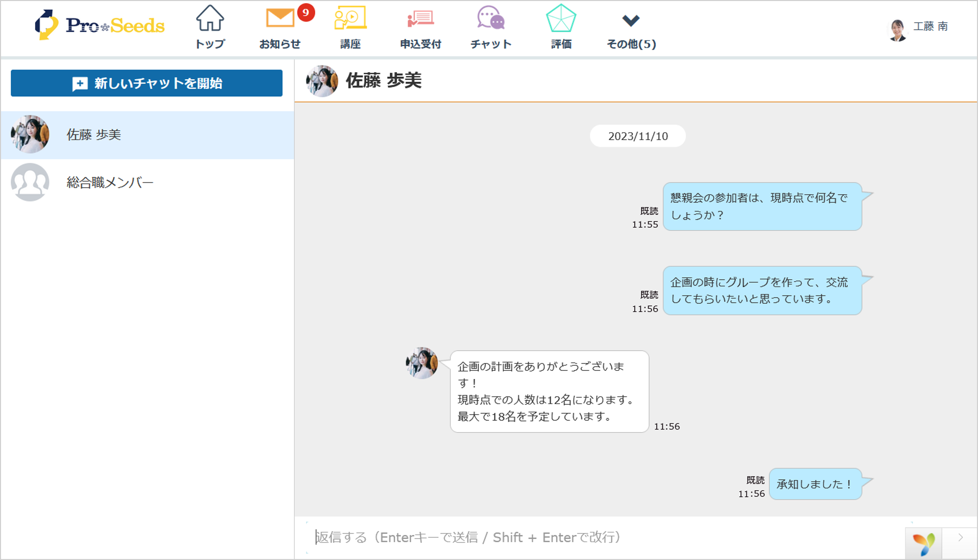Image resolution: width=978 pixels, height=560 pixels.
Task: Start a new chat with 新しいチャットを開始
Action: pos(146,83)
